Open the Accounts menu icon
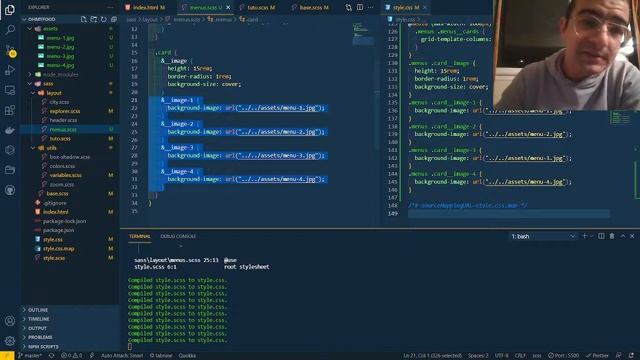Viewport: 640px width, 360px height. [x=10, y=321]
